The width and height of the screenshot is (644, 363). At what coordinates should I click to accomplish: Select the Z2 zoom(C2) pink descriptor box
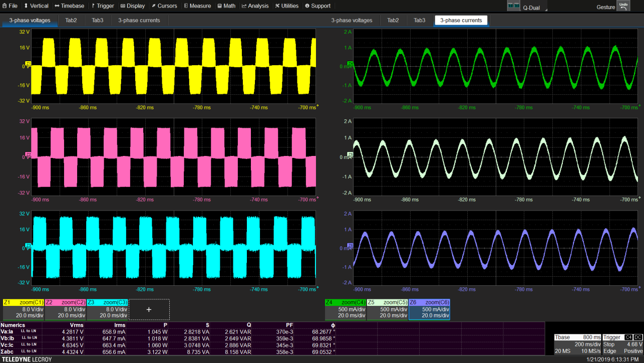point(65,309)
